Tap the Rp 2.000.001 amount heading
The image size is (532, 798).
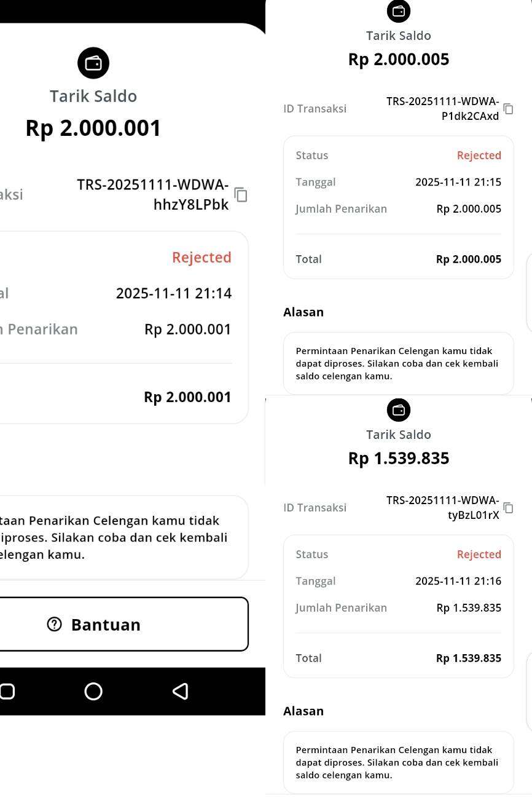93,128
